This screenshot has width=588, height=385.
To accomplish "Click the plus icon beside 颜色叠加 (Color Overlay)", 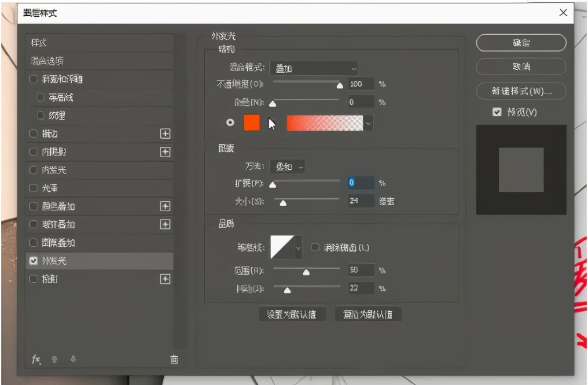I will (165, 206).
